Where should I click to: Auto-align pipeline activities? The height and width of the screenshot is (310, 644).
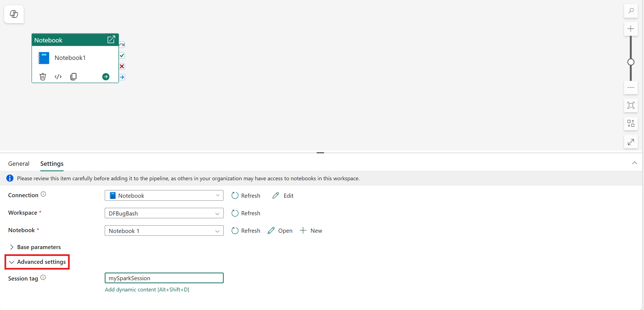pyautogui.click(x=631, y=123)
